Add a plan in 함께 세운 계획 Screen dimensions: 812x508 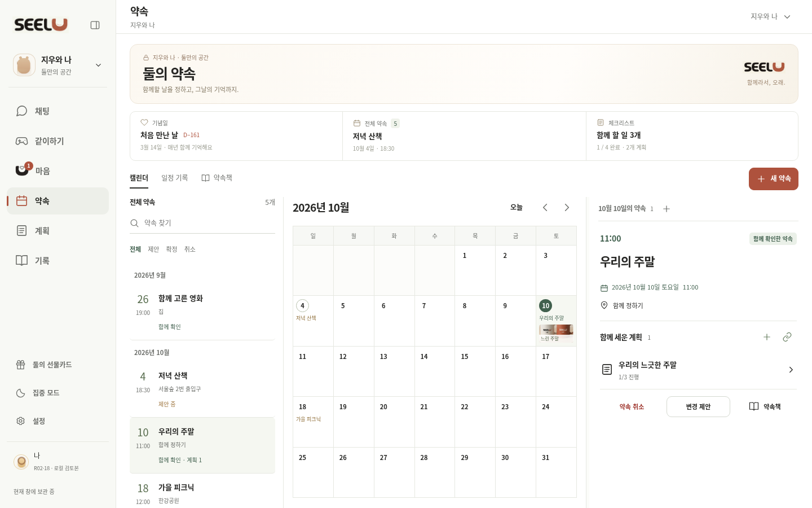pos(767,337)
